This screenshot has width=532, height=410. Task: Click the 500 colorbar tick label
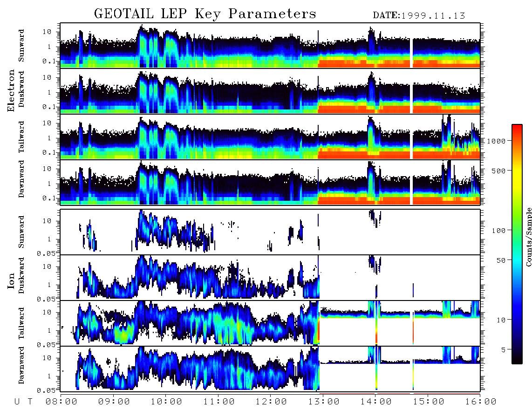[499, 171]
